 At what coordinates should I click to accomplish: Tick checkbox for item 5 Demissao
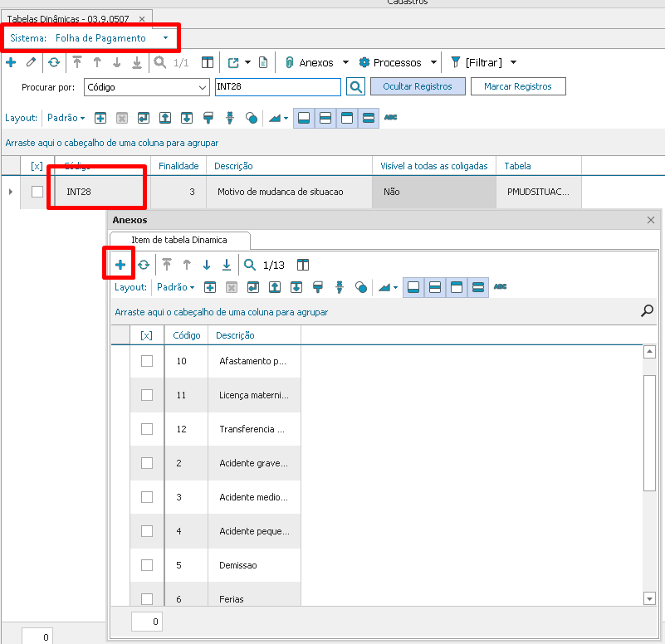(x=147, y=565)
